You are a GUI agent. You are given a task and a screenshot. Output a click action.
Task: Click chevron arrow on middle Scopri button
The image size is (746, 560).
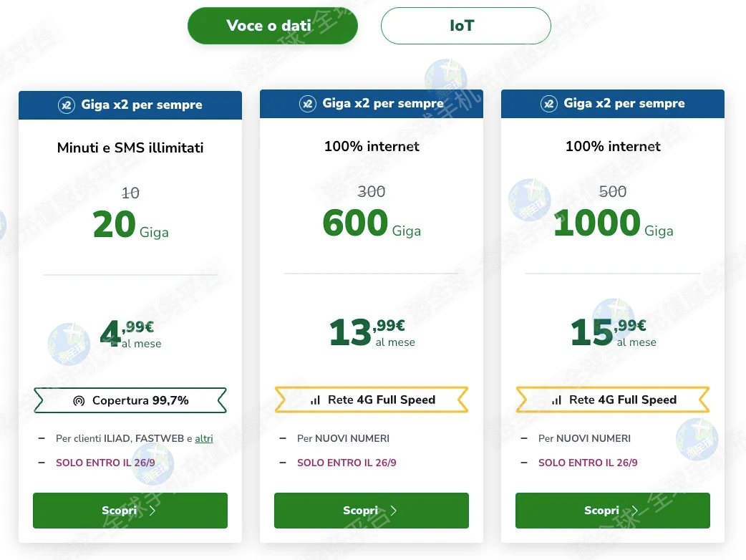pos(394,511)
